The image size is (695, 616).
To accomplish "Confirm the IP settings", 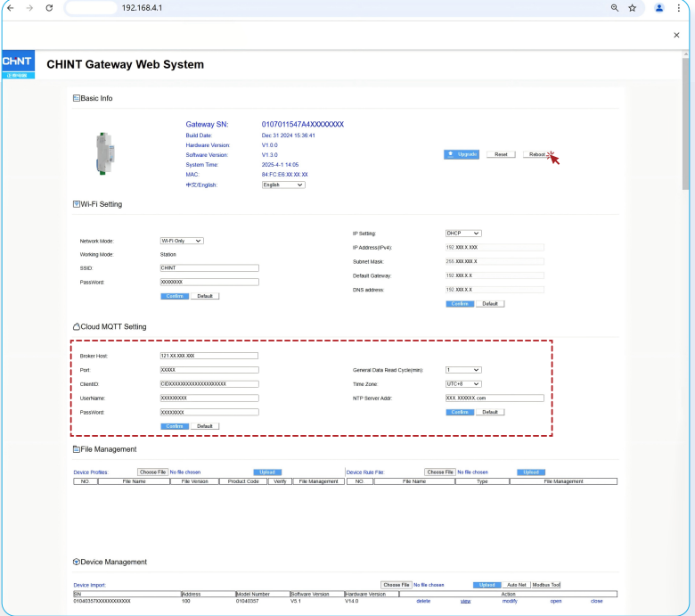I will point(460,304).
